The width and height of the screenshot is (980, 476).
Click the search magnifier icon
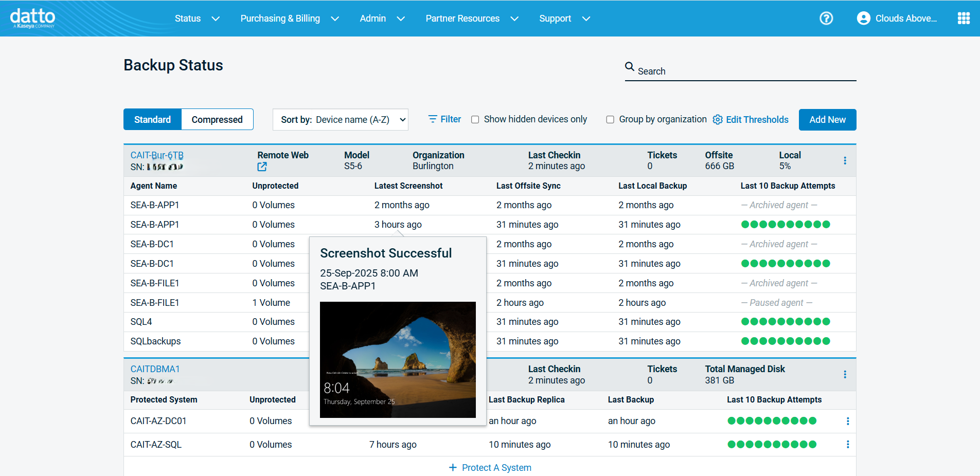pyautogui.click(x=629, y=67)
